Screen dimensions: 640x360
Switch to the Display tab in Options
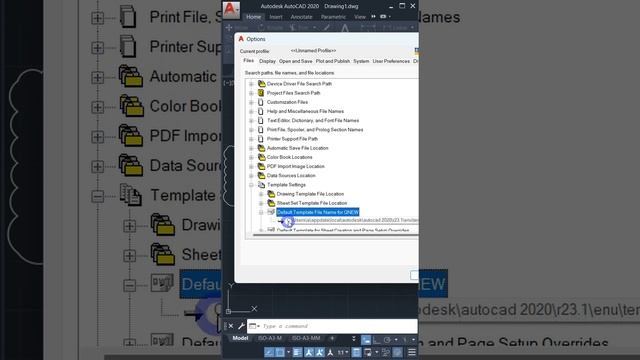(267, 61)
